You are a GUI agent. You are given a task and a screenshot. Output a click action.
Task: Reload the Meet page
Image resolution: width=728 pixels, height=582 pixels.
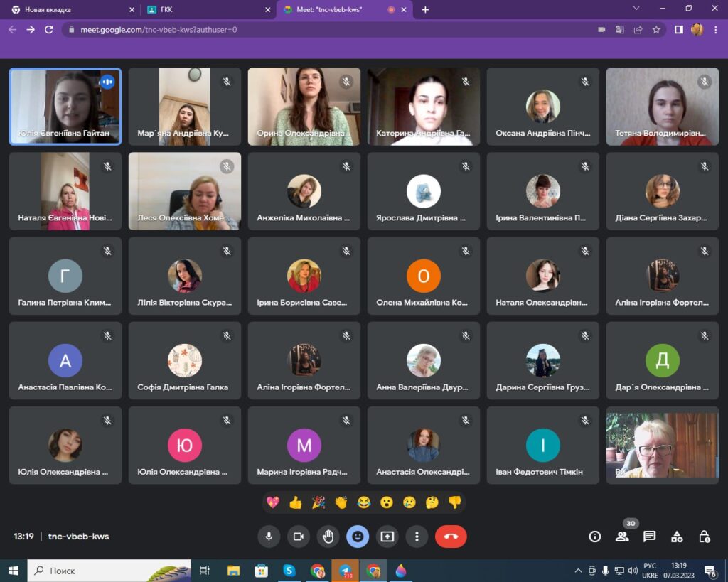[x=49, y=30]
